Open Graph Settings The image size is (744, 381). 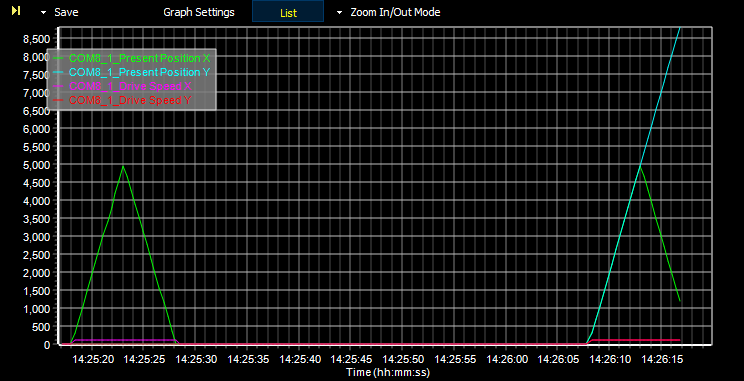pyautogui.click(x=199, y=12)
